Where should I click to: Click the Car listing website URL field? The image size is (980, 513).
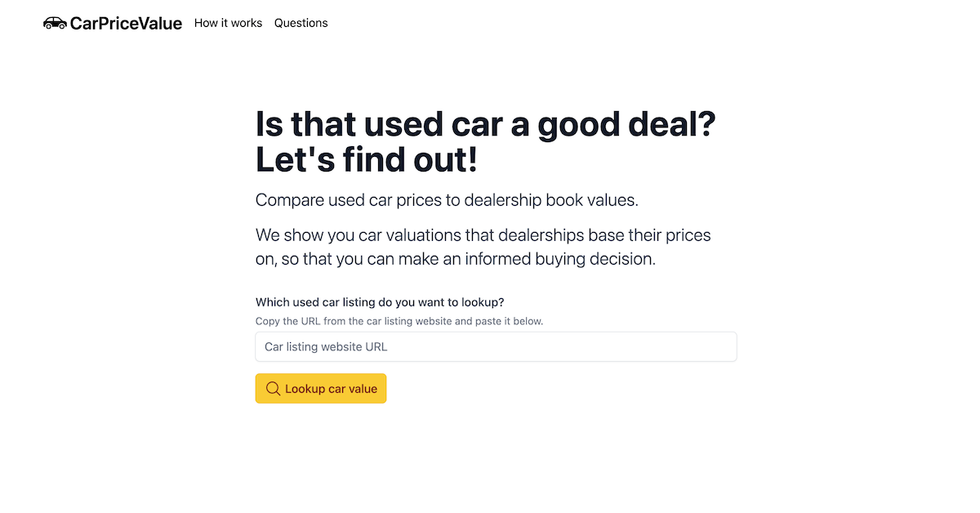tap(496, 346)
